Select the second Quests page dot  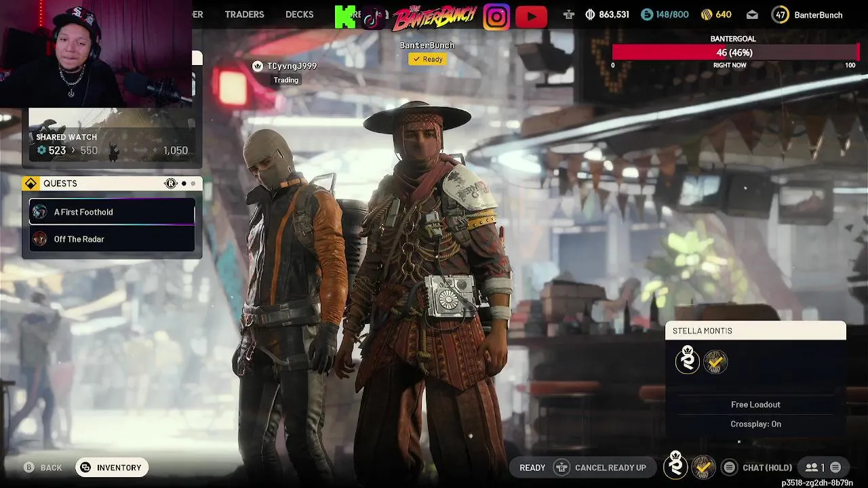[x=193, y=184]
